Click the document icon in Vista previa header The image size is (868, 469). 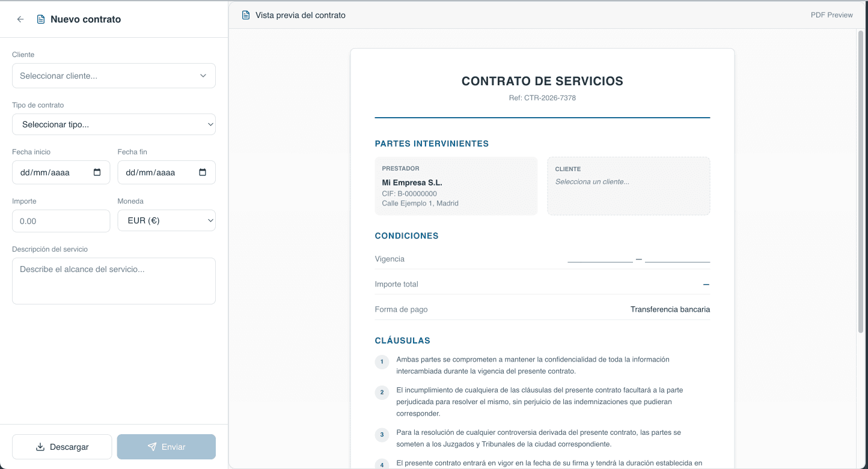[245, 14]
